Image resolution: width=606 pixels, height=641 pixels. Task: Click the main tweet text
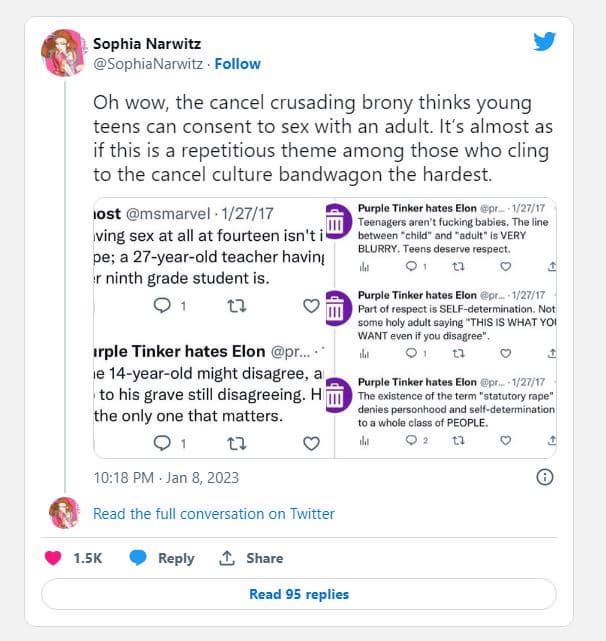pyautogui.click(x=312, y=138)
